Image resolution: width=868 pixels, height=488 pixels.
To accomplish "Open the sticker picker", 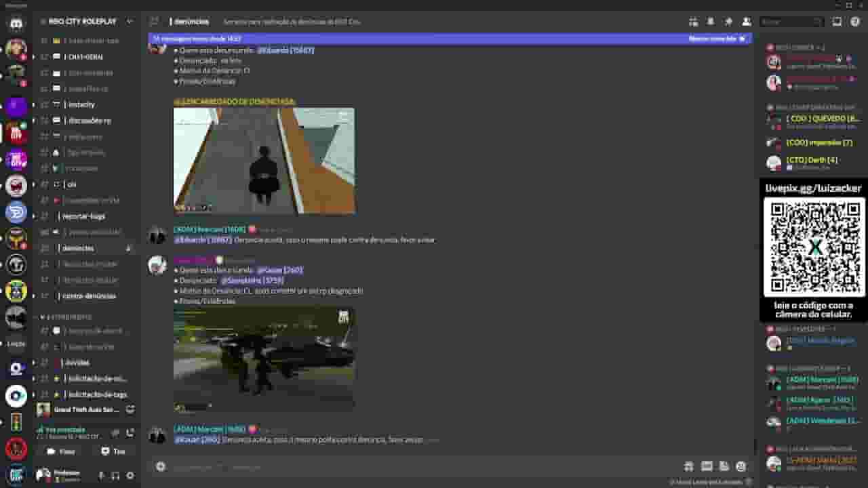I will [x=724, y=466].
